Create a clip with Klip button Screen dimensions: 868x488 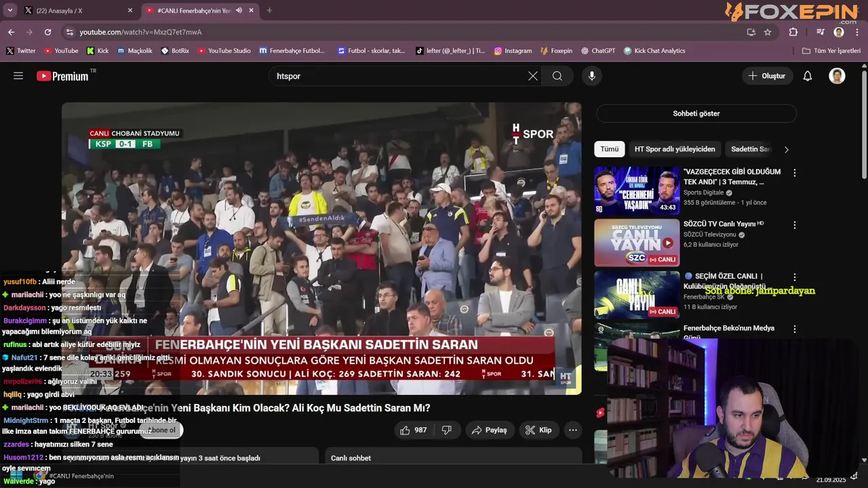tap(539, 430)
